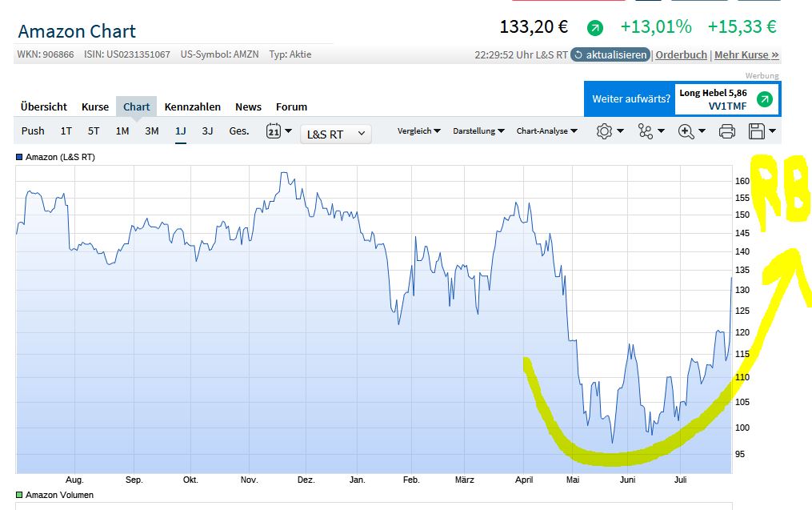
Task: Select the 3J time range
Action: 207,131
